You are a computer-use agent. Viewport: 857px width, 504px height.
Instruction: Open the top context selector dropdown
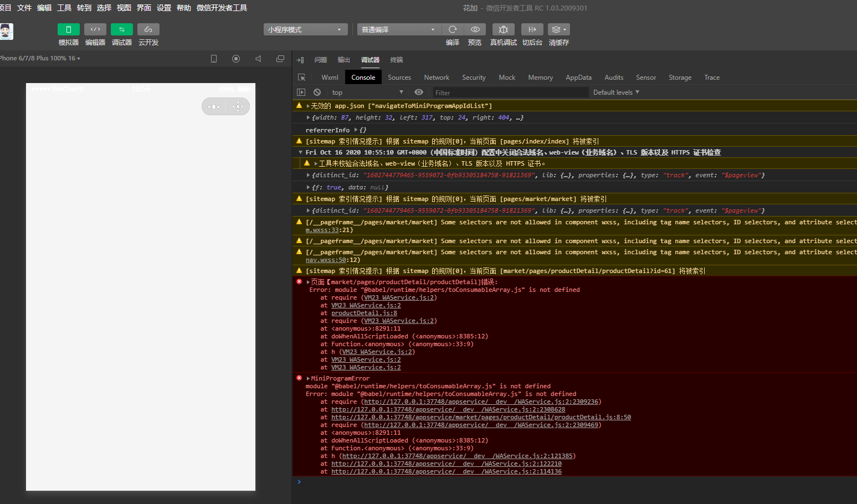coord(367,92)
